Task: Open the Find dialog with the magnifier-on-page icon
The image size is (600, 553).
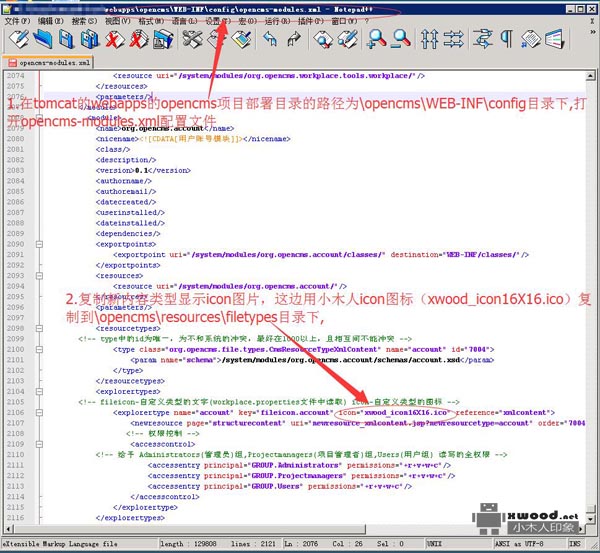Action: [x=323, y=39]
